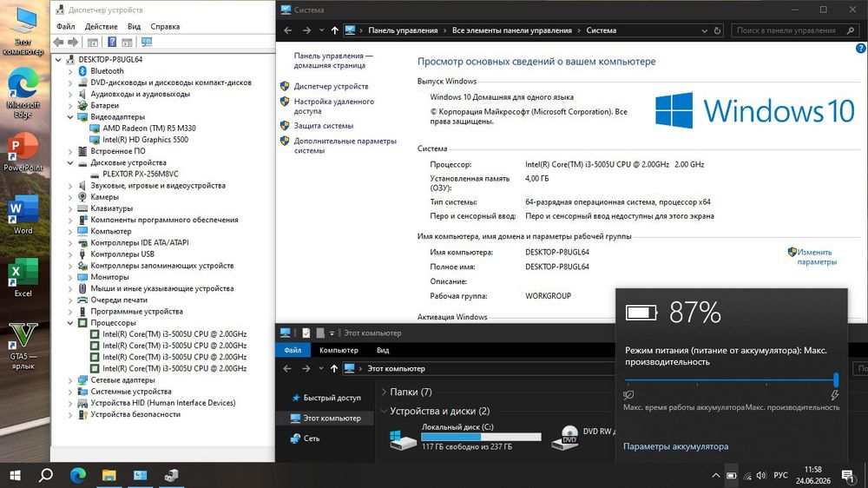
Task: Click 'Панель управления' breadcrumb in System window
Action: (403, 30)
